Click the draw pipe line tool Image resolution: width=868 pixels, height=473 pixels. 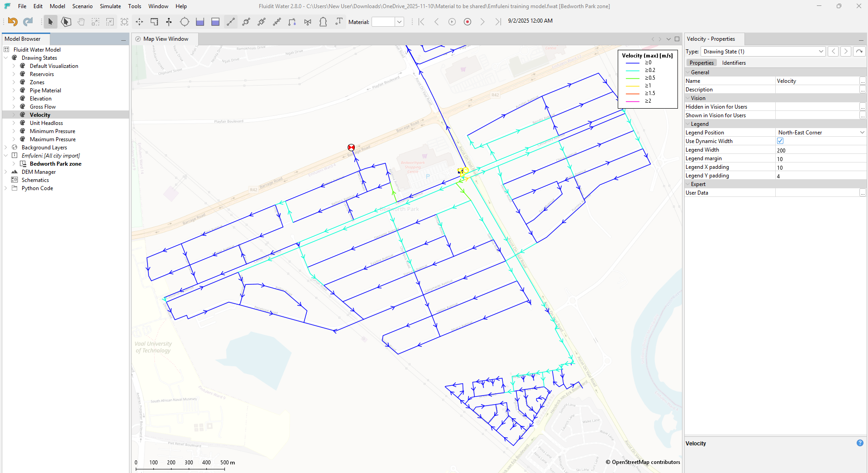(x=231, y=22)
